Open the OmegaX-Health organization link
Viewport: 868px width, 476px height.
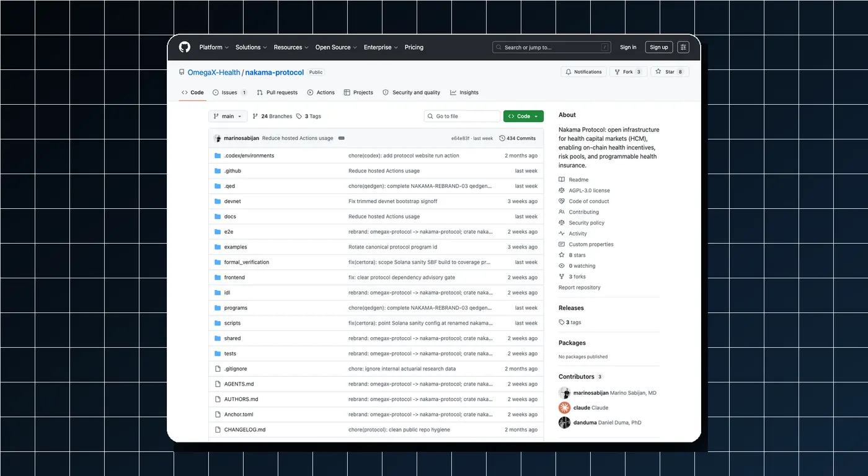coord(214,73)
